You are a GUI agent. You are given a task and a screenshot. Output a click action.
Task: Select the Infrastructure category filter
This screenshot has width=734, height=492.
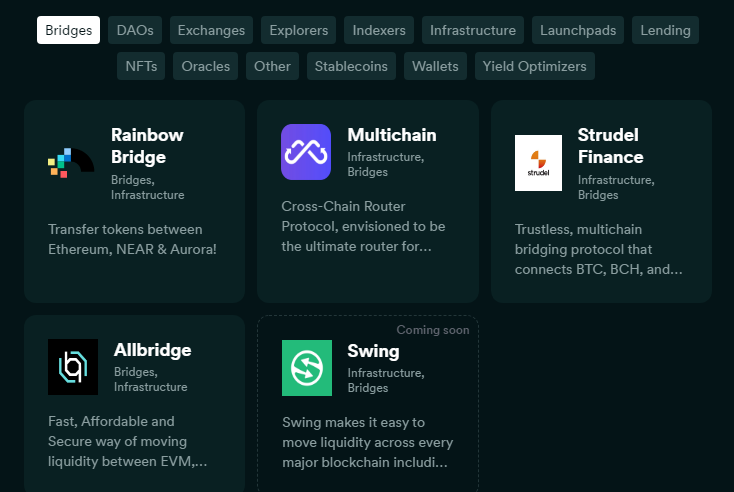click(x=473, y=30)
